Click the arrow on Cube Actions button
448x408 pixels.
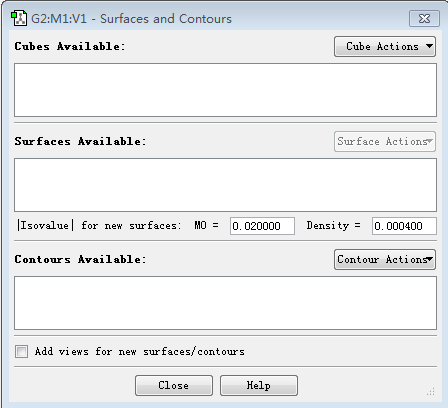pyautogui.click(x=430, y=46)
